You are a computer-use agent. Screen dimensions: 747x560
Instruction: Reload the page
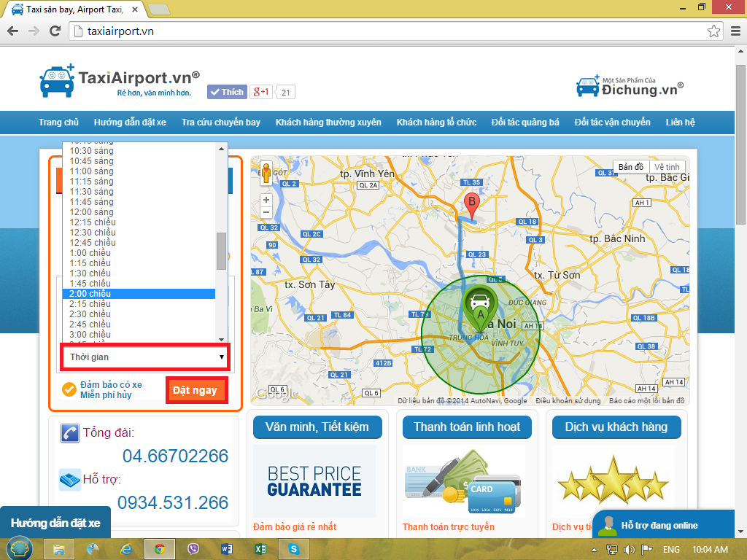click(x=55, y=31)
